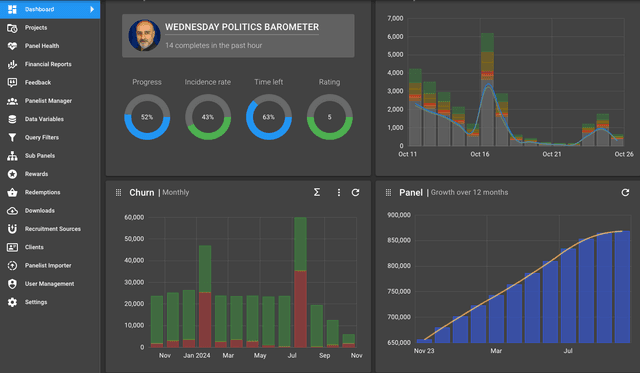Click the 'Oct 21' axis label
This screenshot has height=373, width=640.
[552, 154]
